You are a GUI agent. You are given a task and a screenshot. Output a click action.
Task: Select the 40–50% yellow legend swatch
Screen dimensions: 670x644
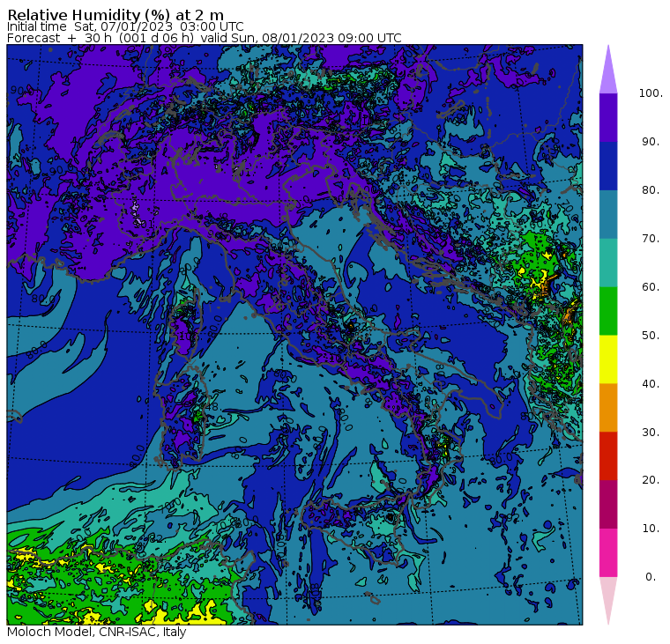608,359
